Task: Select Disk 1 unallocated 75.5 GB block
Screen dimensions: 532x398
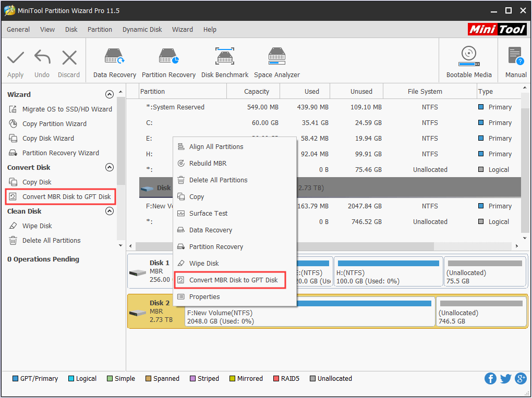Action: [x=485, y=272]
